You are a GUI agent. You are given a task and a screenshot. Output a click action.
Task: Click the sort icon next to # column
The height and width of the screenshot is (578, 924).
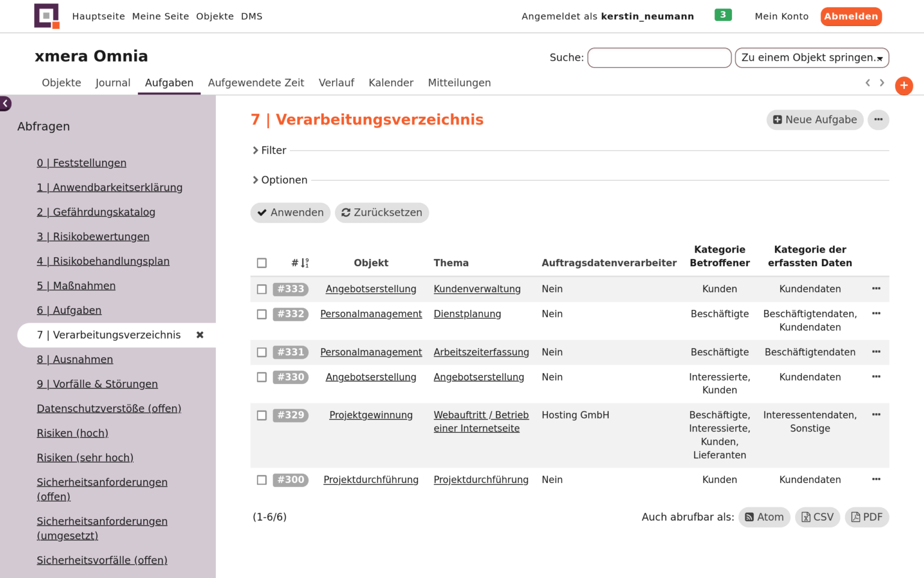[x=303, y=263]
